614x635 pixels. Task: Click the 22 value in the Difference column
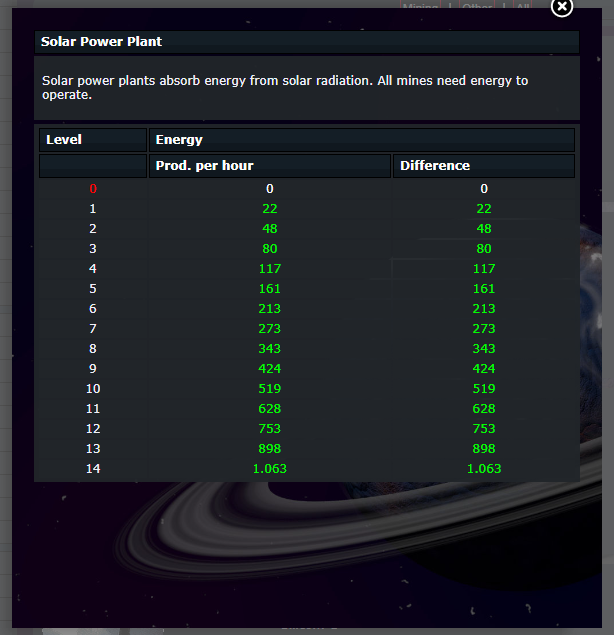click(484, 209)
